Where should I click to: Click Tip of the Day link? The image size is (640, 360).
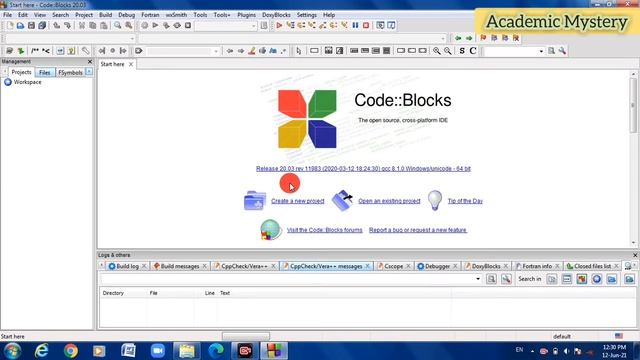pos(465,201)
